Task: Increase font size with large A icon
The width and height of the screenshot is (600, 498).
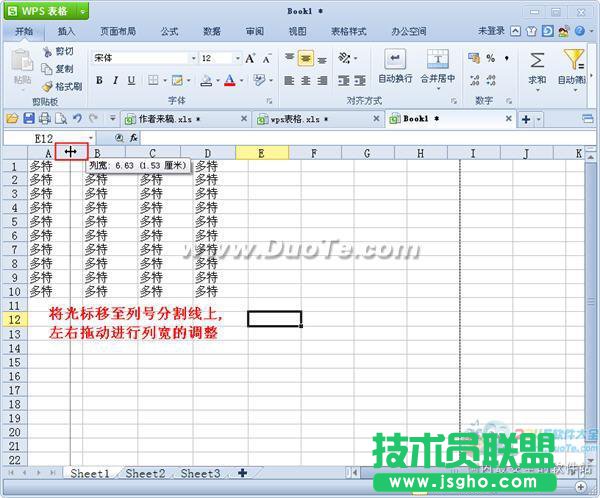Action: coord(250,59)
